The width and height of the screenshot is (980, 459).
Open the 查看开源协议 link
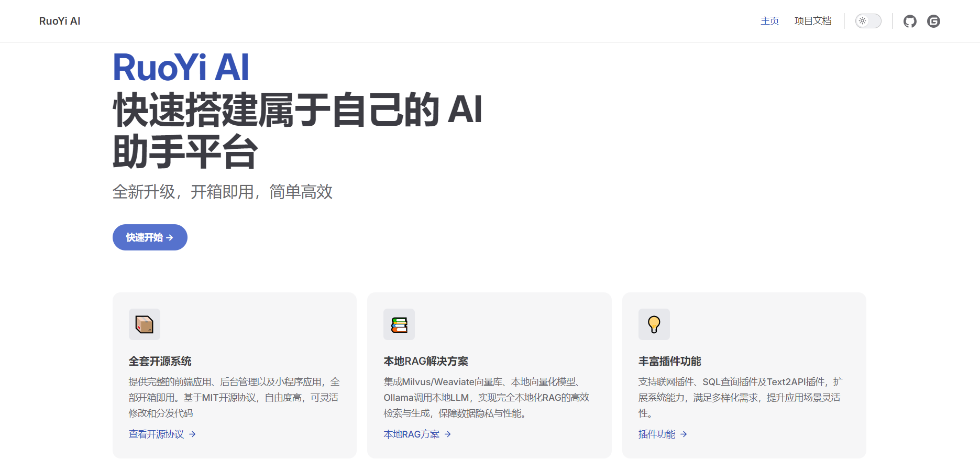point(162,434)
